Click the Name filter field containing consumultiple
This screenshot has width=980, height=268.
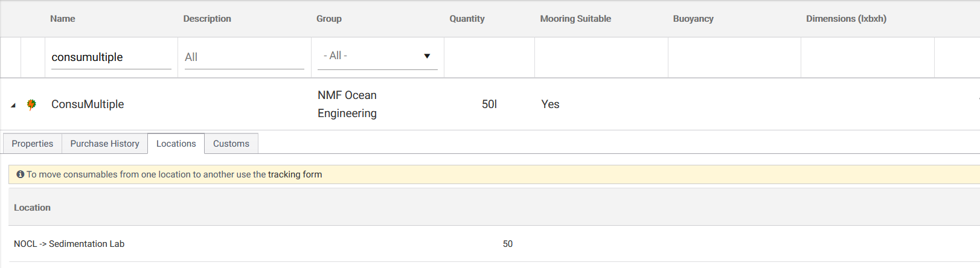point(111,57)
